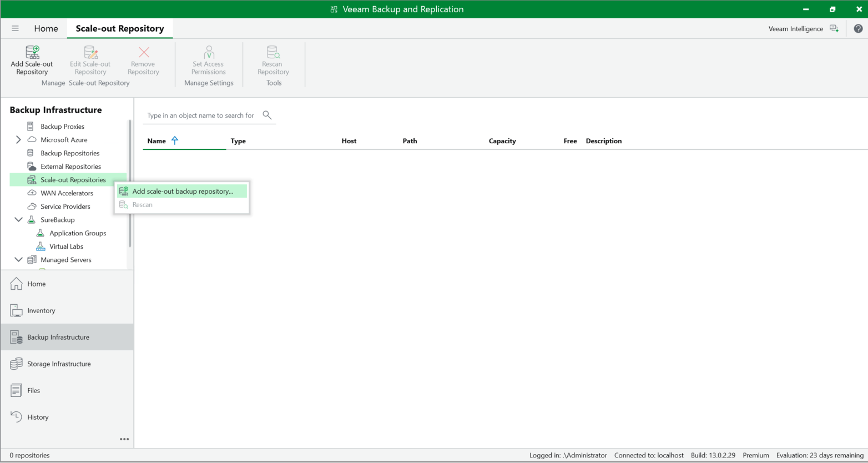Image resolution: width=868 pixels, height=463 pixels.
Task: Click the '0 repositories' status text
Action: pyautogui.click(x=29, y=455)
